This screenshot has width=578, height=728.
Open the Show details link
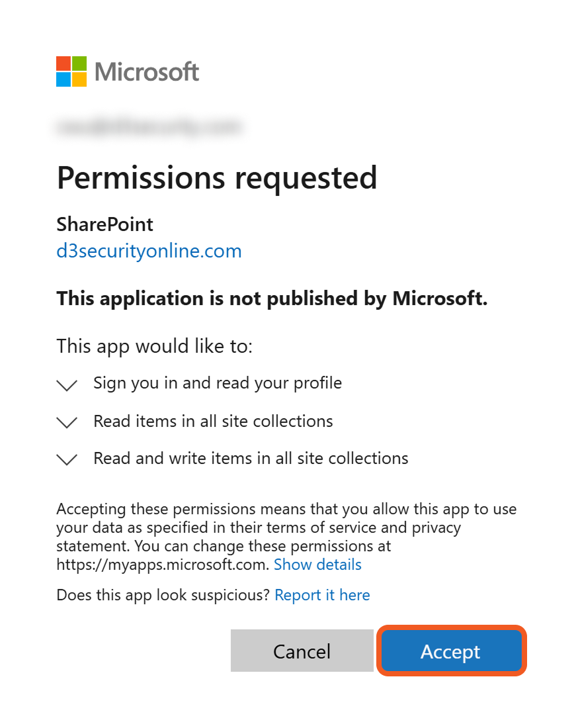click(x=317, y=565)
